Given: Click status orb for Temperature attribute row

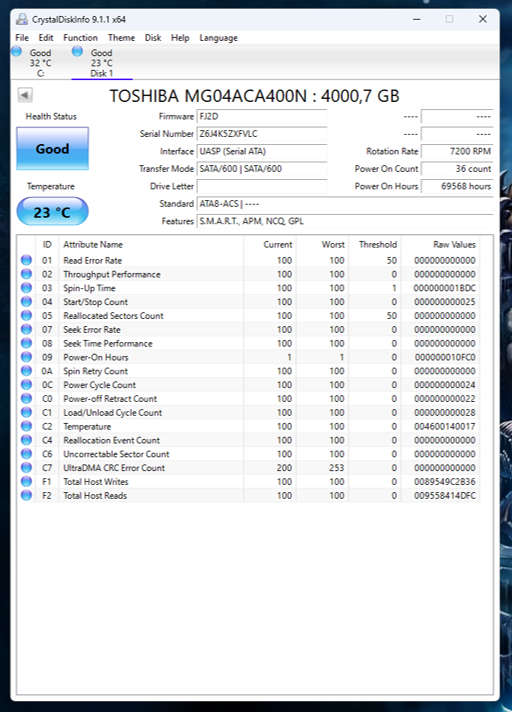Looking at the screenshot, I should click(26, 426).
